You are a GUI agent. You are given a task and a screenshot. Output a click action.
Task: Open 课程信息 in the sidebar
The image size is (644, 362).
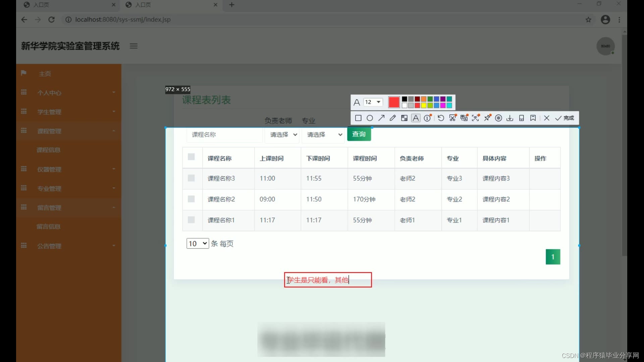(48, 150)
